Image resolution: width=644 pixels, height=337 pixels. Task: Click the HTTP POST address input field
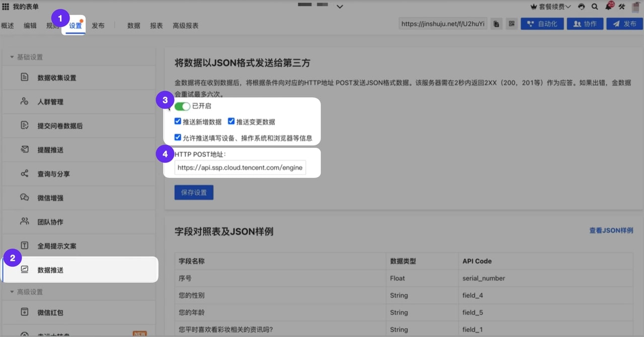(x=240, y=167)
